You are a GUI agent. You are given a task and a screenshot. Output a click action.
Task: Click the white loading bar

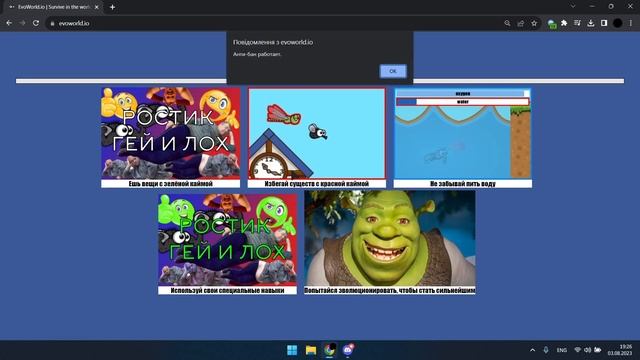click(320, 81)
